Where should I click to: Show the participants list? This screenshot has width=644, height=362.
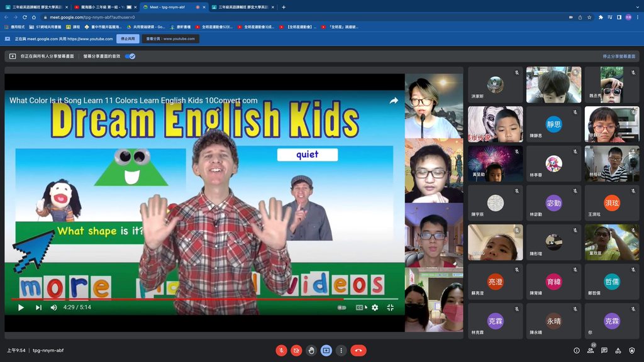click(591, 351)
